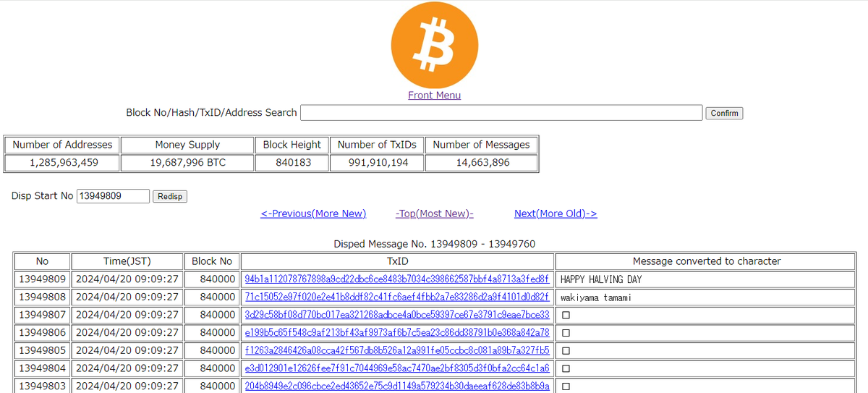Click 'Message converted to character' column header
This screenshot has width=868, height=393.
[706, 261]
